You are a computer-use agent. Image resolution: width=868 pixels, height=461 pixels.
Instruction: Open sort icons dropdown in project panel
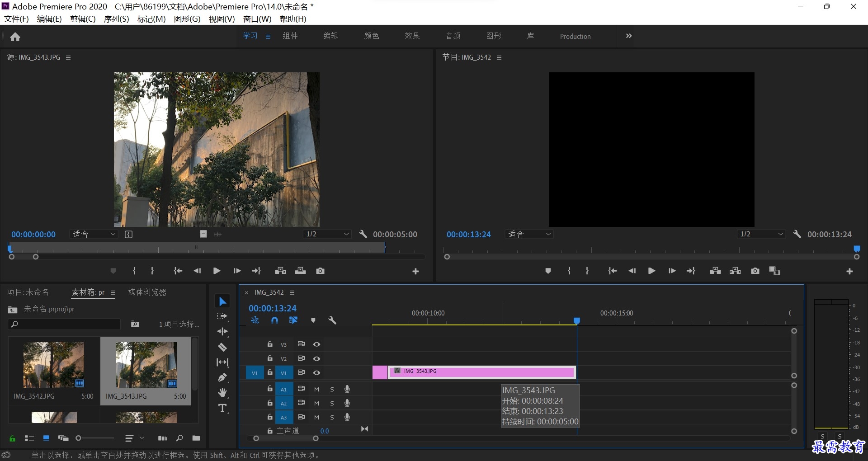pyautogui.click(x=134, y=438)
